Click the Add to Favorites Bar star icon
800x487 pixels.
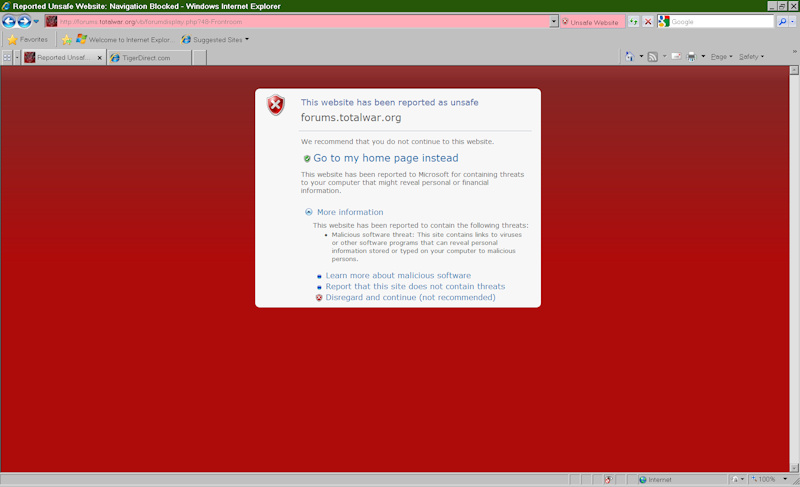coord(66,39)
